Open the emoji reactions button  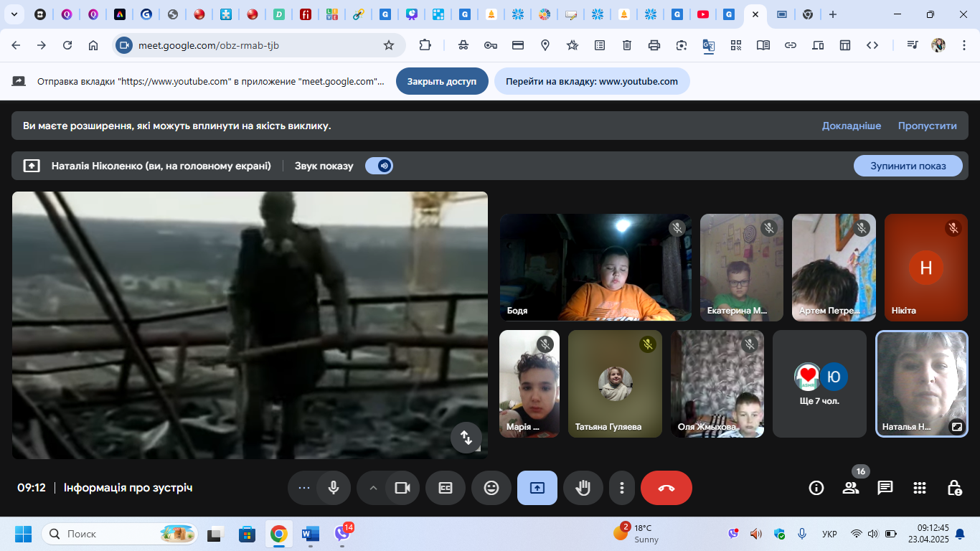tap(491, 488)
